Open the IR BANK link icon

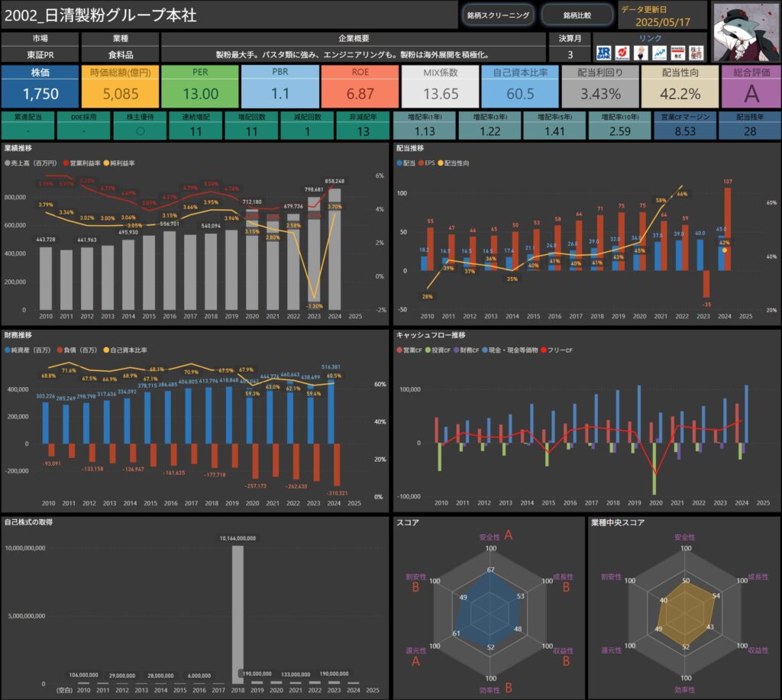point(603,53)
